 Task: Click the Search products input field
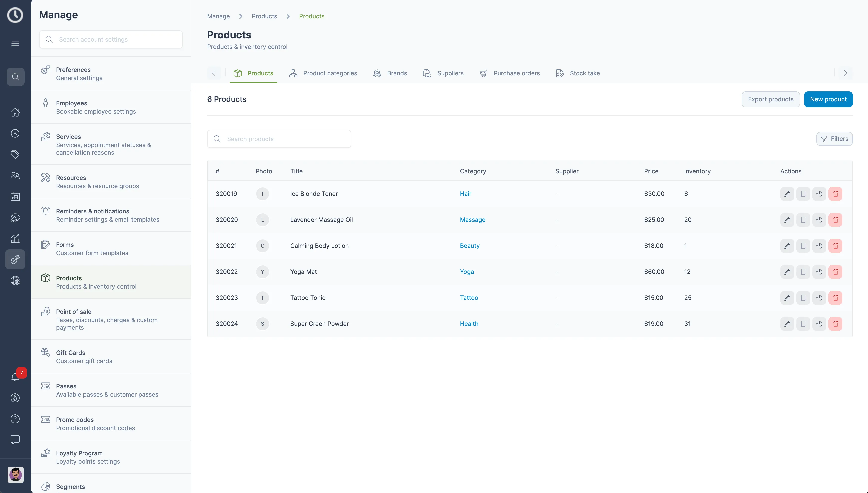(x=279, y=139)
